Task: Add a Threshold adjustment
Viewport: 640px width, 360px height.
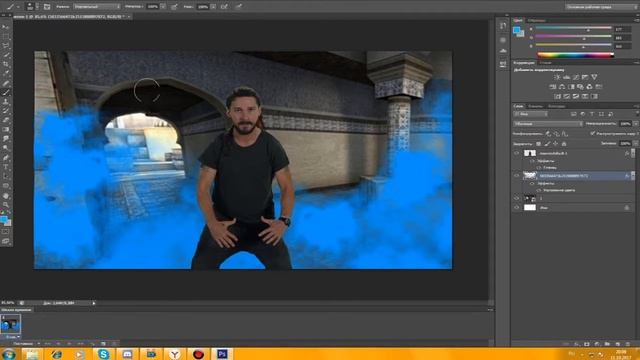Action: pos(576,96)
